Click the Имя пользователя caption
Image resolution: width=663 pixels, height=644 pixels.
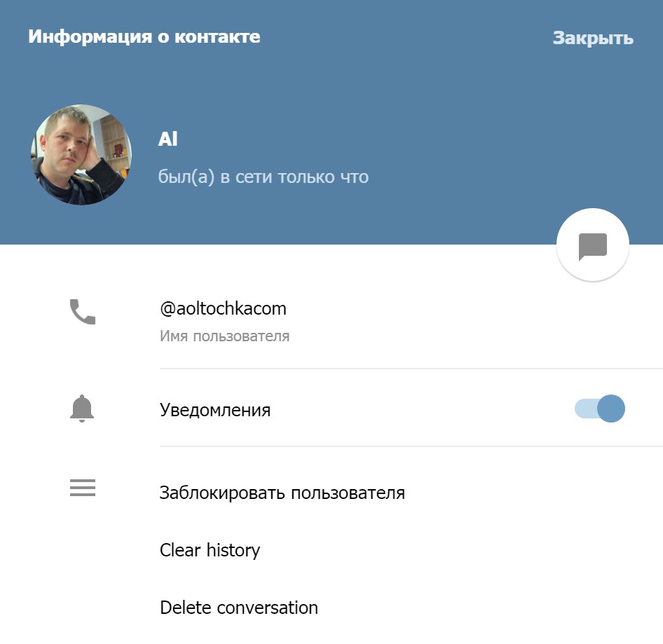pyautogui.click(x=224, y=336)
